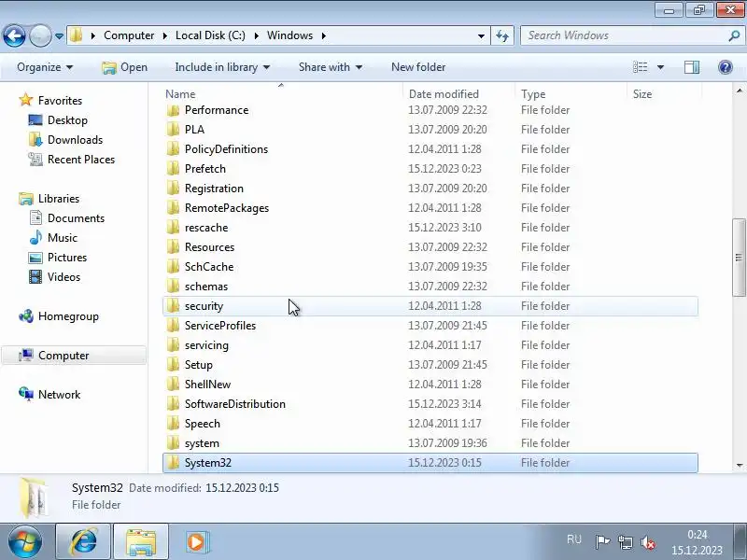Open the view options dropdown arrow
Viewport: 747px width, 560px height.
click(660, 67)
